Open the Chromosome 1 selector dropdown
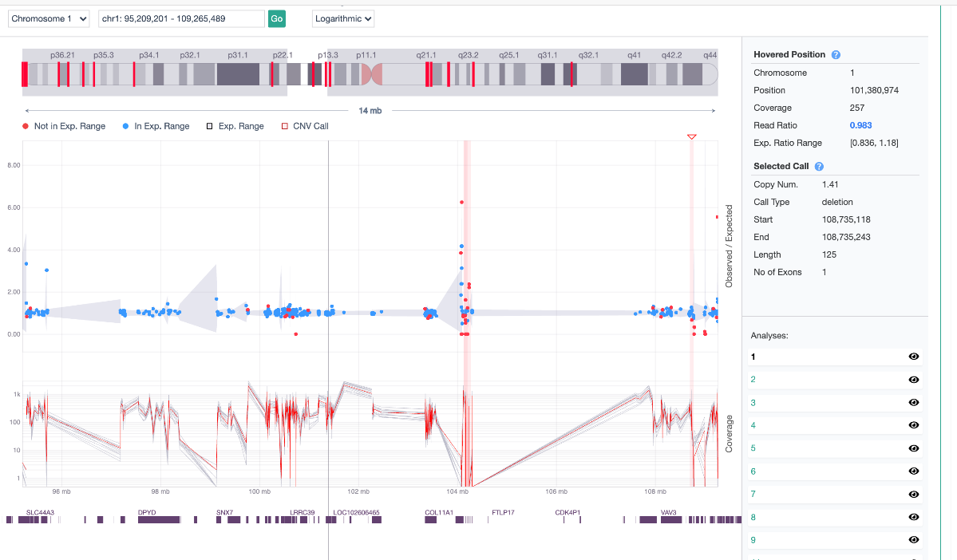This screenshot has height=560, width=957. [x=48, y=18]
